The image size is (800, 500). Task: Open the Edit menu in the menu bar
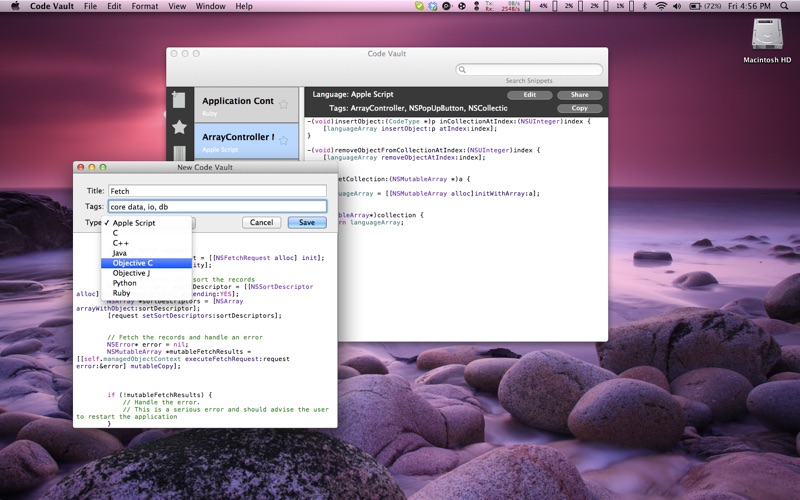point(114,6)
